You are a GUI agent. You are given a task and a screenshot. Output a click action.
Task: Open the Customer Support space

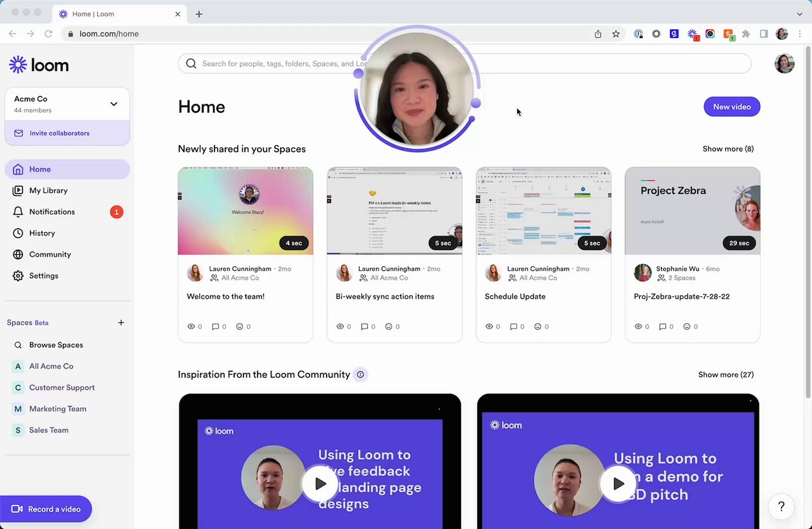[x=62, y=388]
